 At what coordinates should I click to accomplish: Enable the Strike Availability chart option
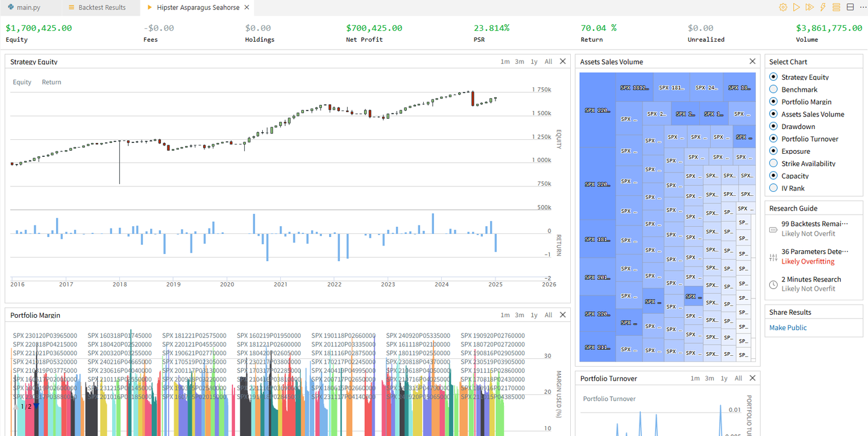tap(773, 163)
